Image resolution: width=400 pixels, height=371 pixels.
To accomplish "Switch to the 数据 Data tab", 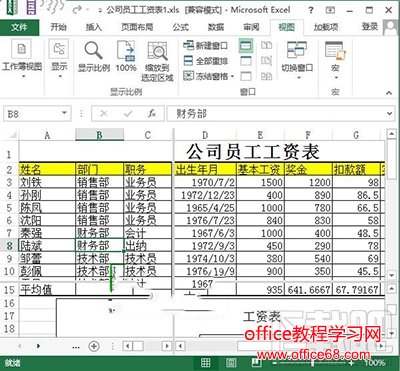I will pos(216,27).
